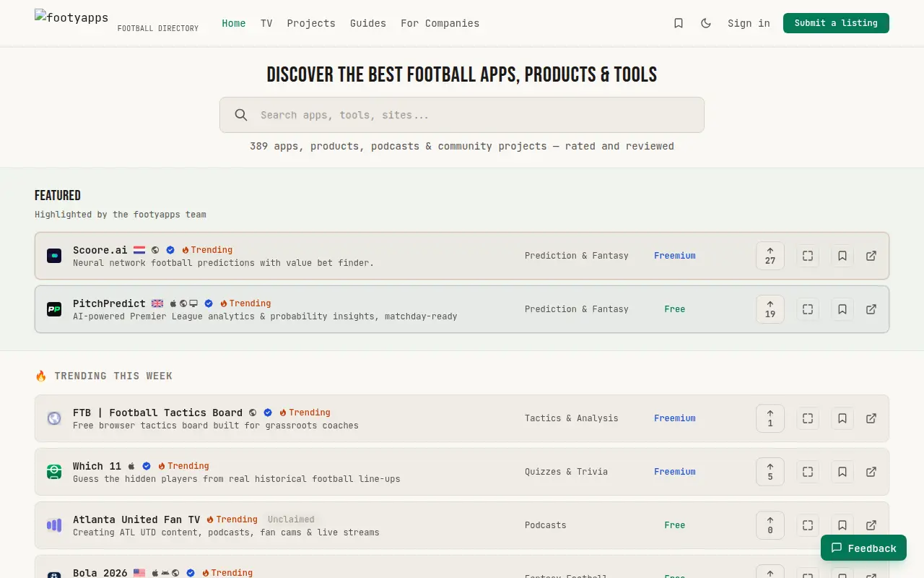Open Which 11 external link icon
The width and height of the screenshot is (924, 578).
pos(871,472)
